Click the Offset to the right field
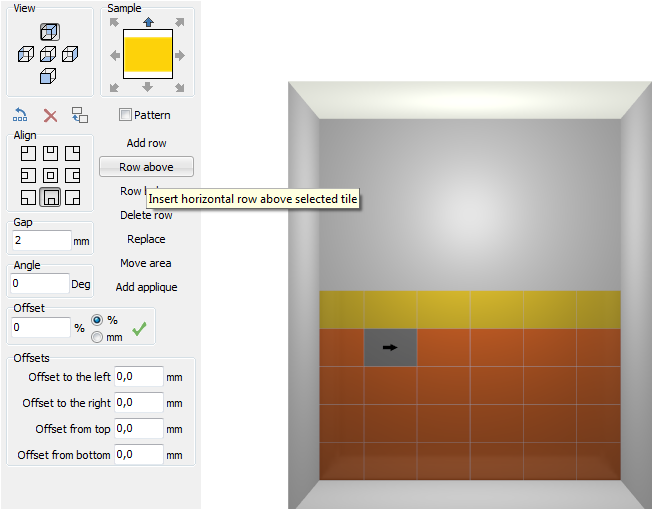 (139, 403)
